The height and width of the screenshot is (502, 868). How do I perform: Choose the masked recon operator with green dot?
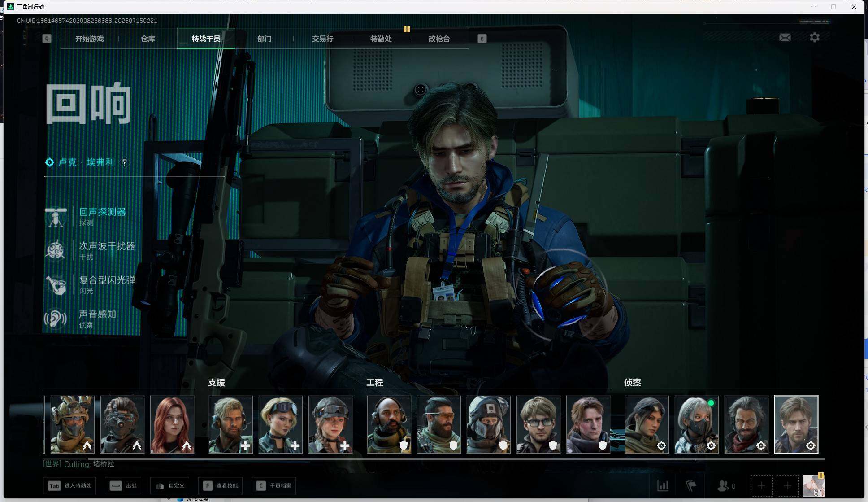coord(697,424)
